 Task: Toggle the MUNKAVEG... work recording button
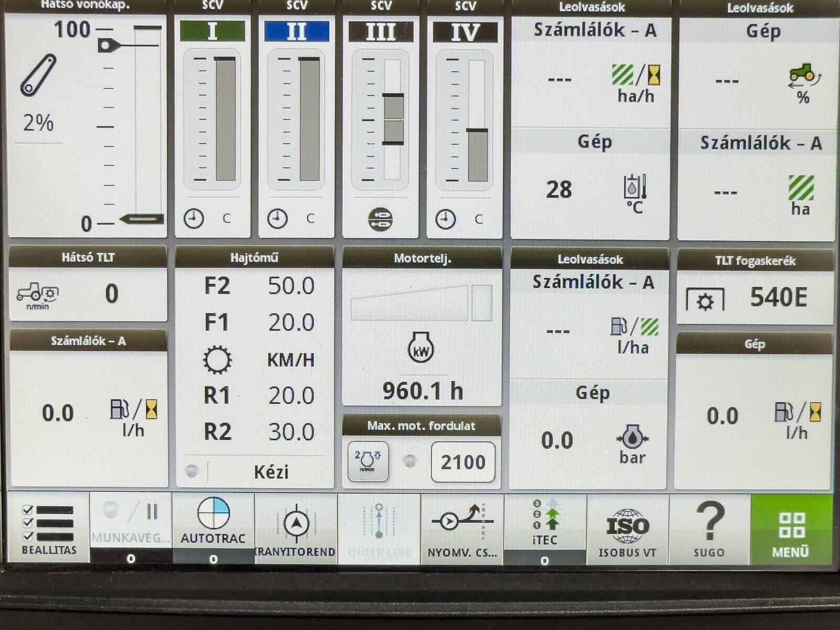coord(131,523)
